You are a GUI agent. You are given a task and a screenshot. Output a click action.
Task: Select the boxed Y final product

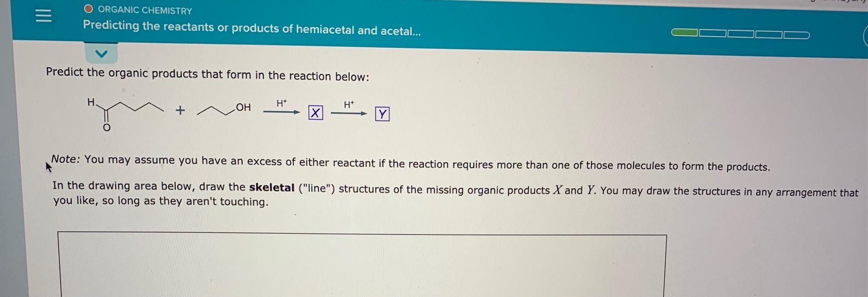point(381,114)
